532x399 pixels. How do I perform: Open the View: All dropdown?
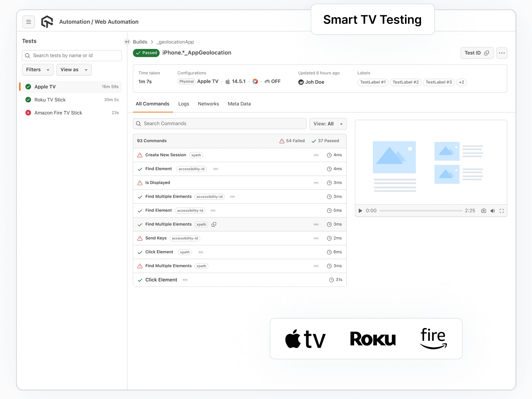328,124
